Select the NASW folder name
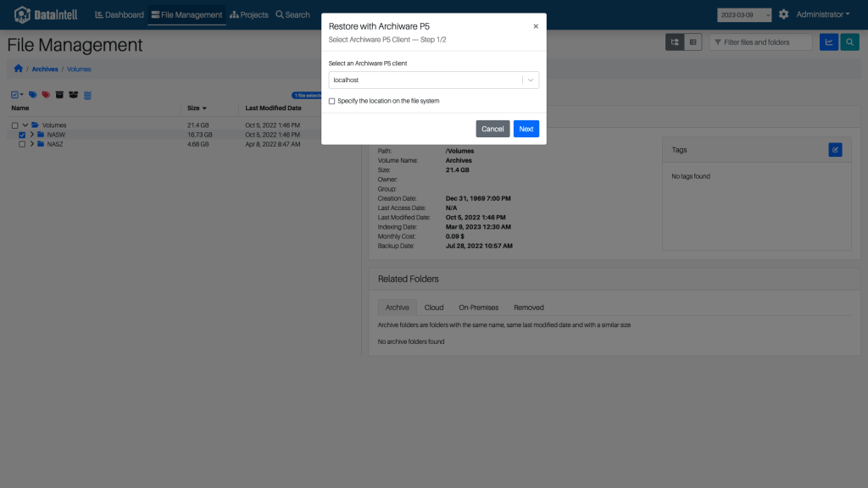This screenshot has width=868, height=488. [x=56, y=135]
